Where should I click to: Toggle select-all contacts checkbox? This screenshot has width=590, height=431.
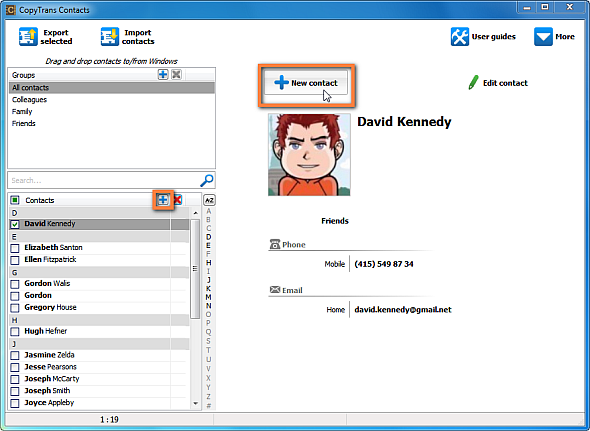pyautogui.click(x=15, y=200)
